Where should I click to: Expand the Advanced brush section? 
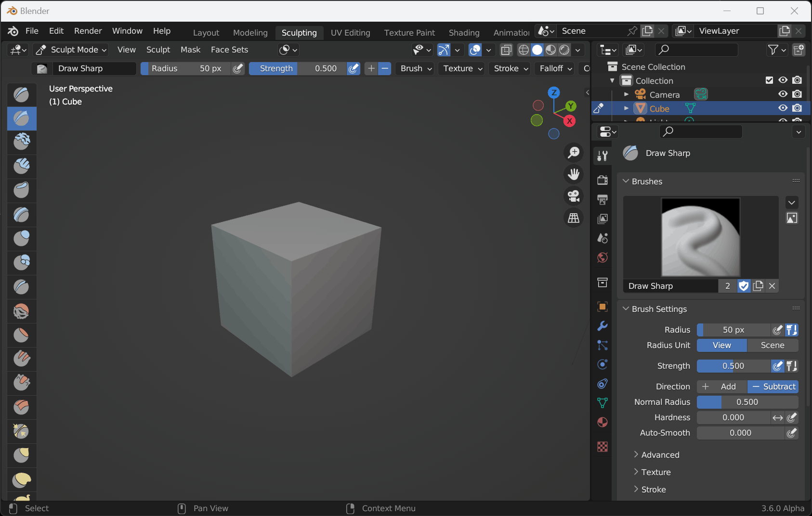coord(660,455)
